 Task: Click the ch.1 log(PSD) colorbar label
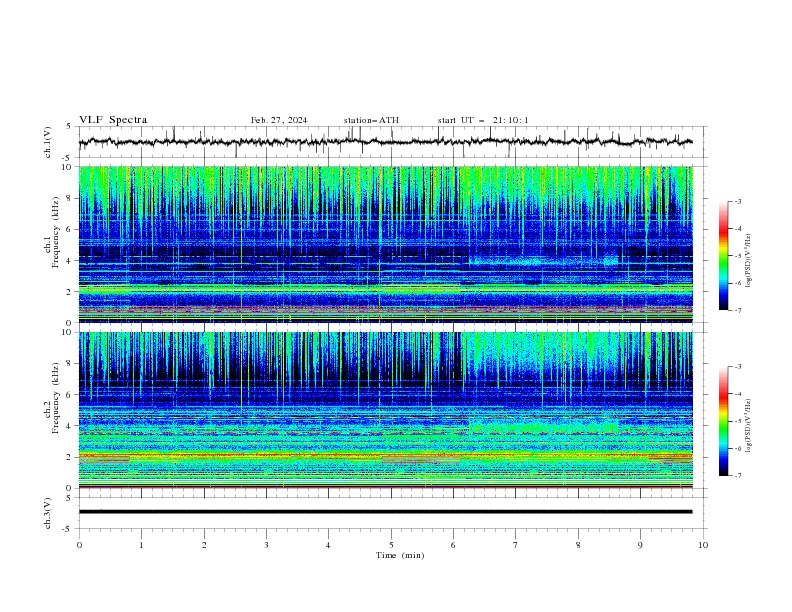(748, 261)
